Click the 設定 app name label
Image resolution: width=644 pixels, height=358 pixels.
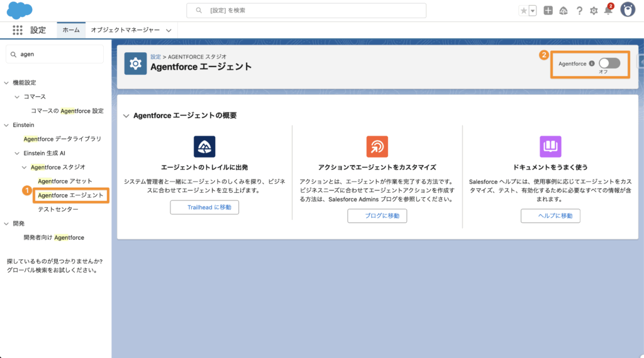(x=38, y=30)
